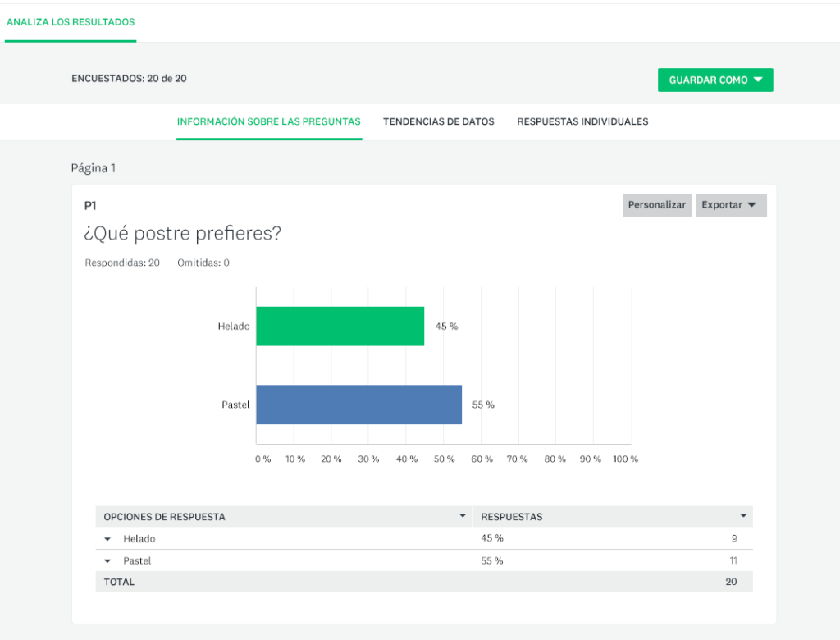Expand the Pastel row arrow

tap(107, 561)
